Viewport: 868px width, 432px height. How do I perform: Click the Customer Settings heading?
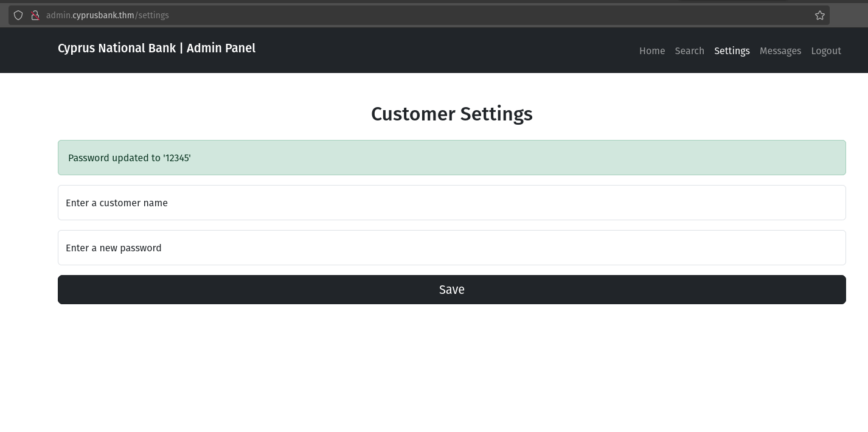451,114
